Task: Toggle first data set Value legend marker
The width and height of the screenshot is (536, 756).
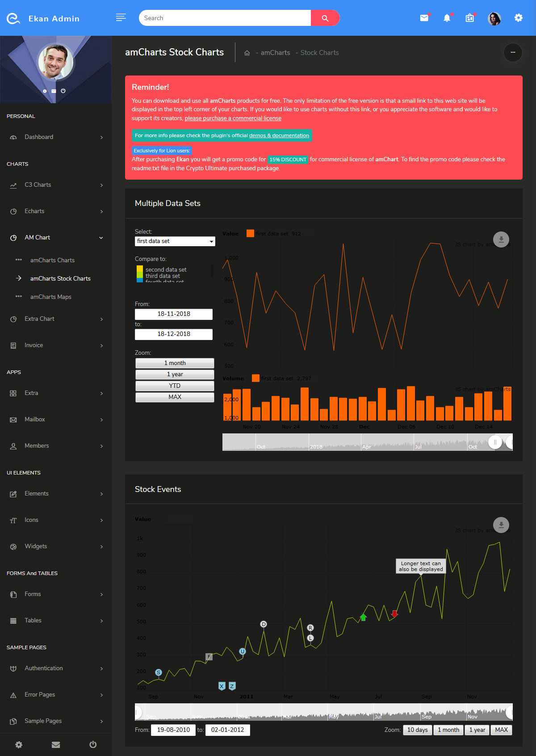Action: 250,233
